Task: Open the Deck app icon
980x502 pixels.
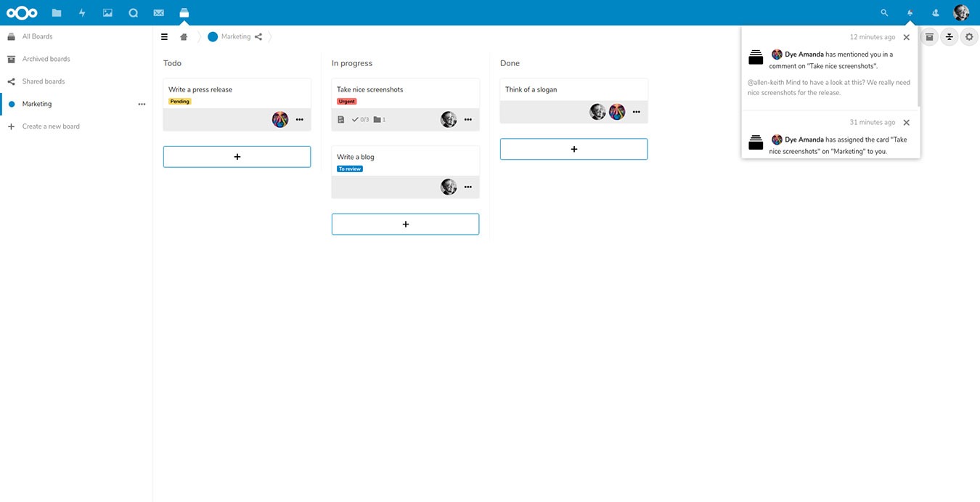Action: pyautogui.click(x=184, y=12)
